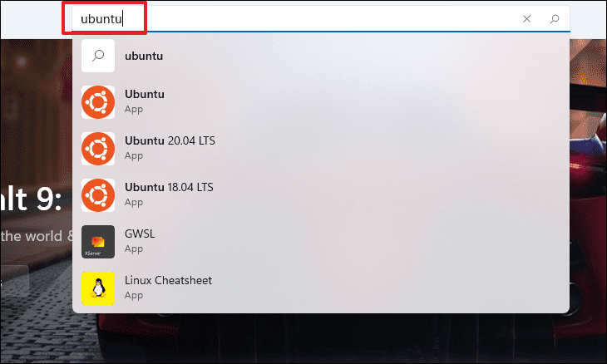Click the 'App' label under GWSL
Viewport: 607px width, 364px height.
click(134, 249)
